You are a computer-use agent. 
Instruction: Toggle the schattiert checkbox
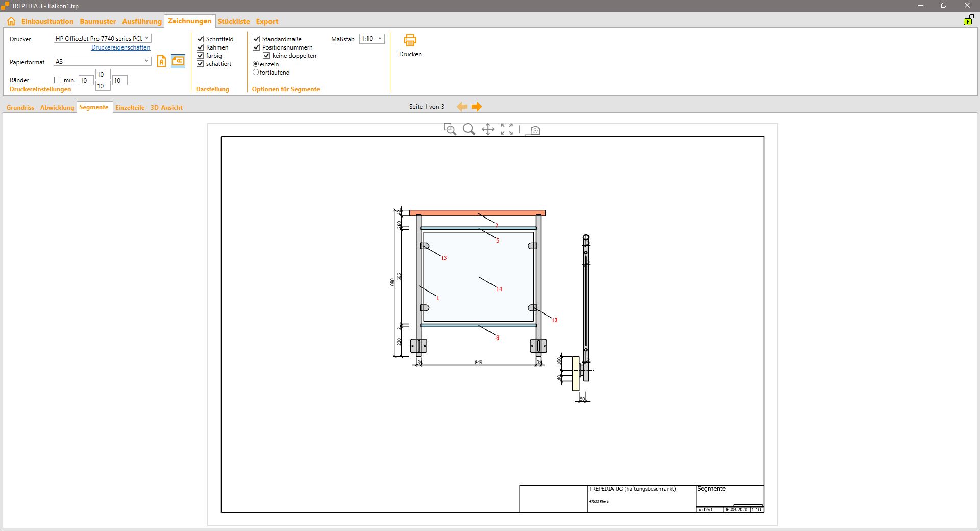(200, 64)
